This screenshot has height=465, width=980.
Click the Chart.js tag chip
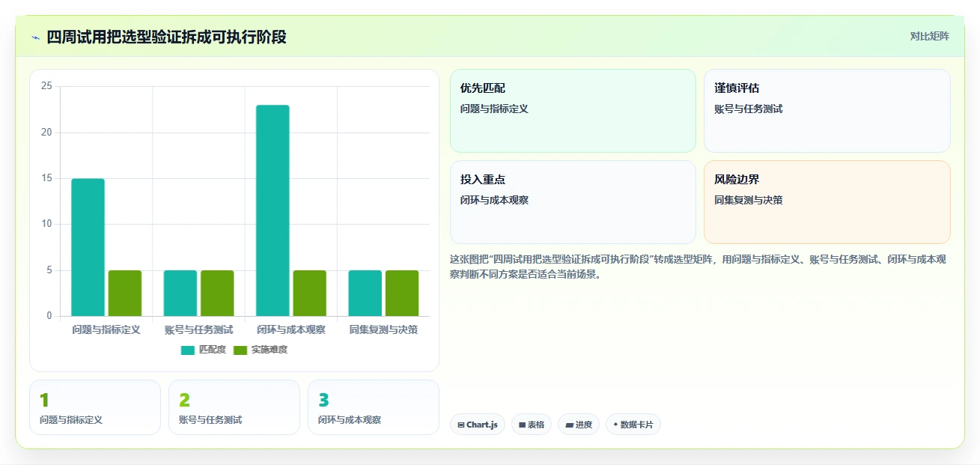pyautogui.click(x=478, y=425)
